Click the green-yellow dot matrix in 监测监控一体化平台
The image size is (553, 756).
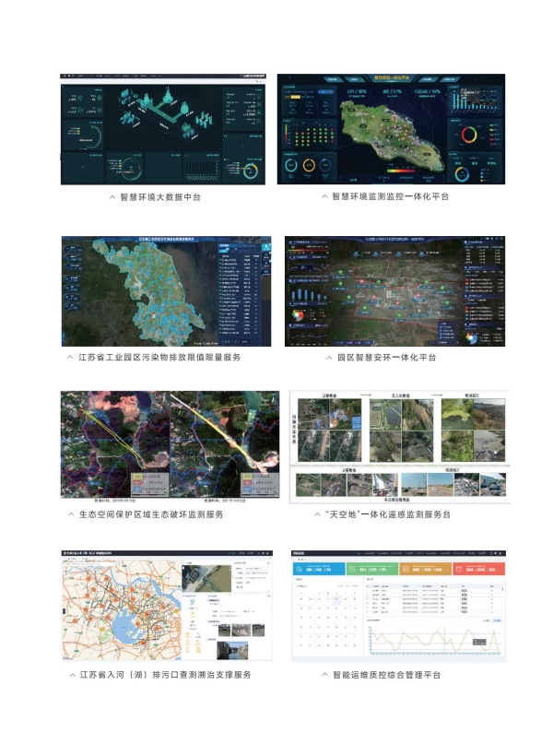pos(314,136)
